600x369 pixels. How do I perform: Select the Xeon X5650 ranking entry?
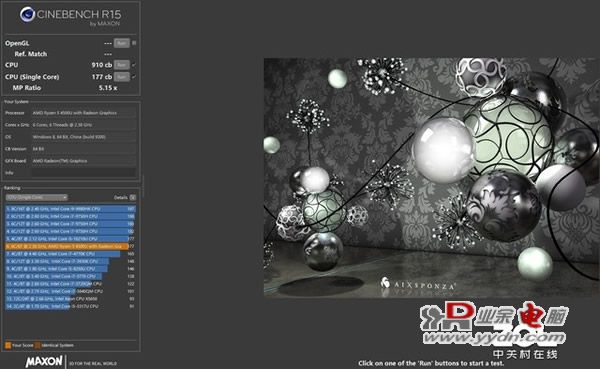(70, 299)
